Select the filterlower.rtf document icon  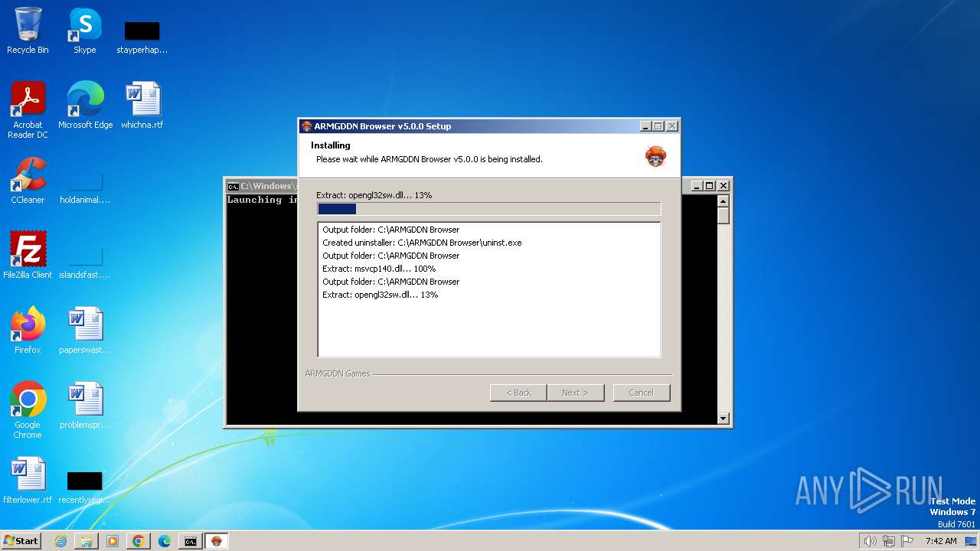click(28, 480)
